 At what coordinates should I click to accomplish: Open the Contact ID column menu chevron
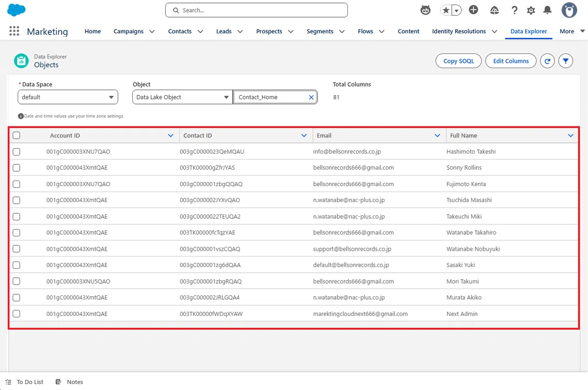tap(304, 135)
